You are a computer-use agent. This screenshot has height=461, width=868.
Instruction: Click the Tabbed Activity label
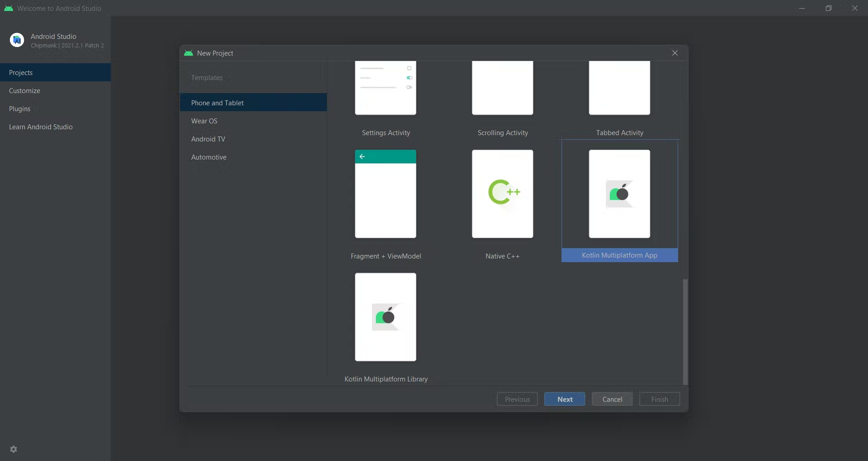(x=619, y=133)
